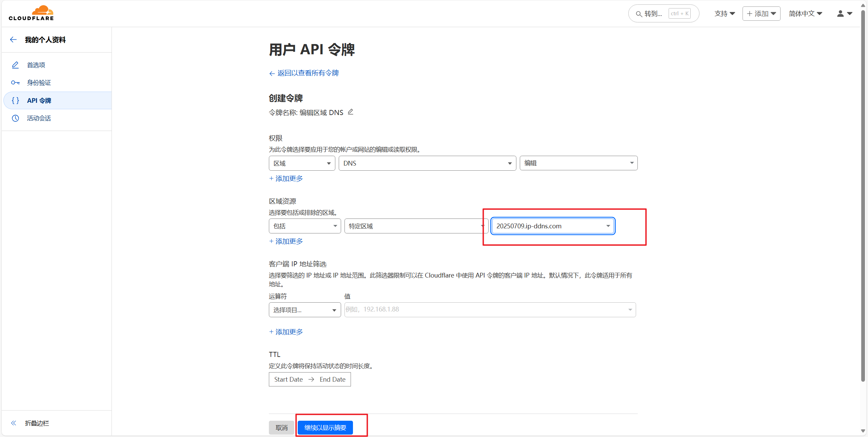Click 折叠边栏 to collapse the sidebar
The width and height of the screenshot is (868, 437).
(x=37, y=423)
